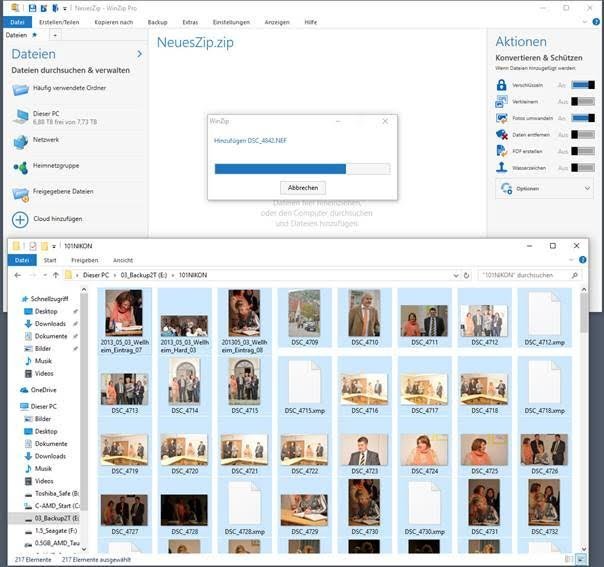The height and width of the screenshot is (567, 604).
Task: Click the Wasserzeichen stamp icon
Action: (501, 168)
